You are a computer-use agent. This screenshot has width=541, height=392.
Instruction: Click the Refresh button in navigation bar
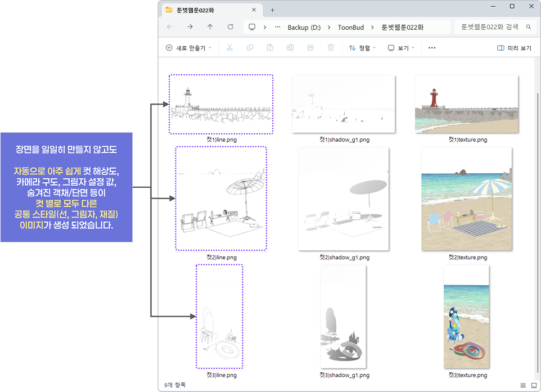point(230,27)
